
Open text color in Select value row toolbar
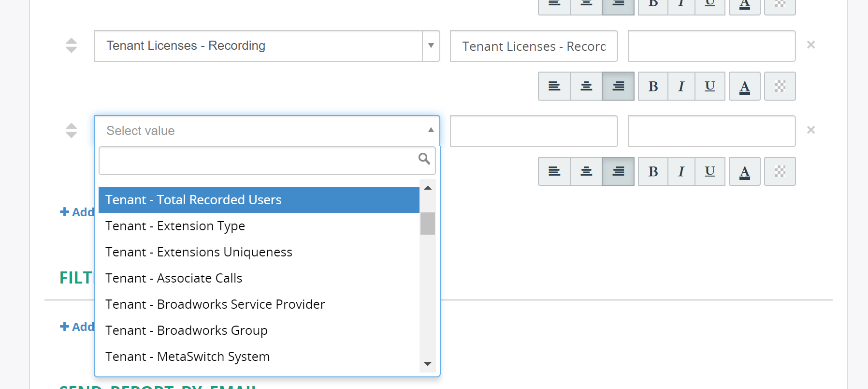pos(745,171)
